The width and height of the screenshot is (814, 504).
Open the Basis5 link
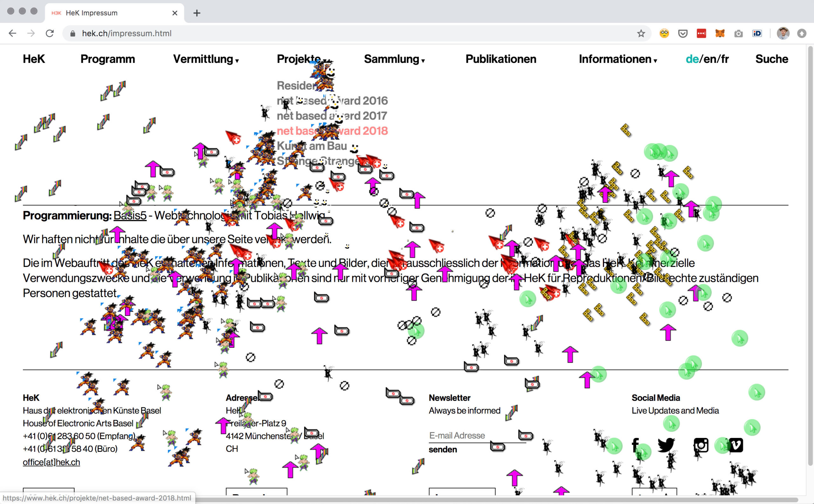(x=130, y=216)
